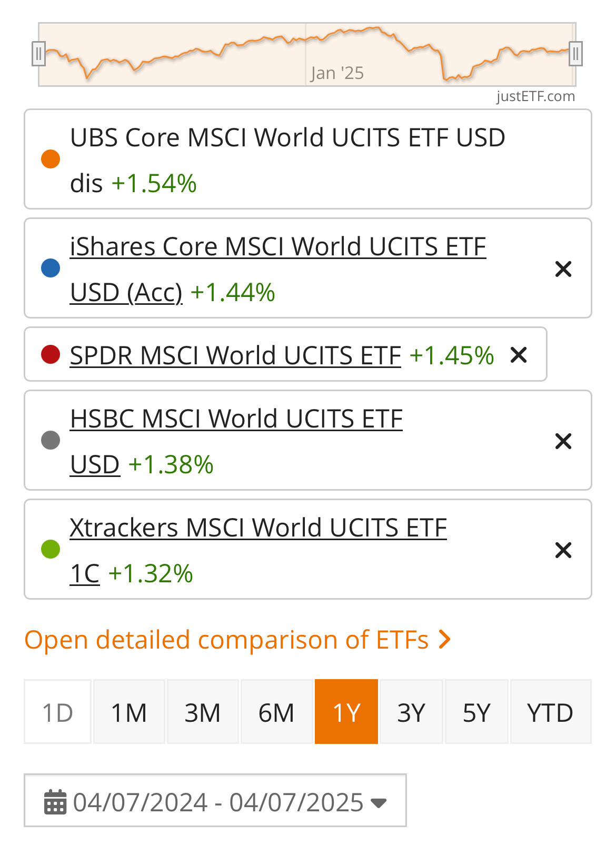Click the calendar icon in date field
Viewport: 616px width, 855px height.
55,802
